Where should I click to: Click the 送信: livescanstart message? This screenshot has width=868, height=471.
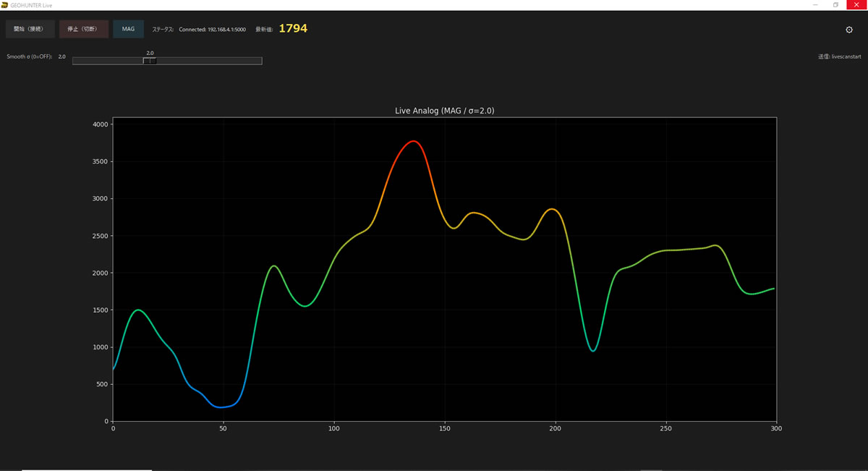(x=840, y=56)
